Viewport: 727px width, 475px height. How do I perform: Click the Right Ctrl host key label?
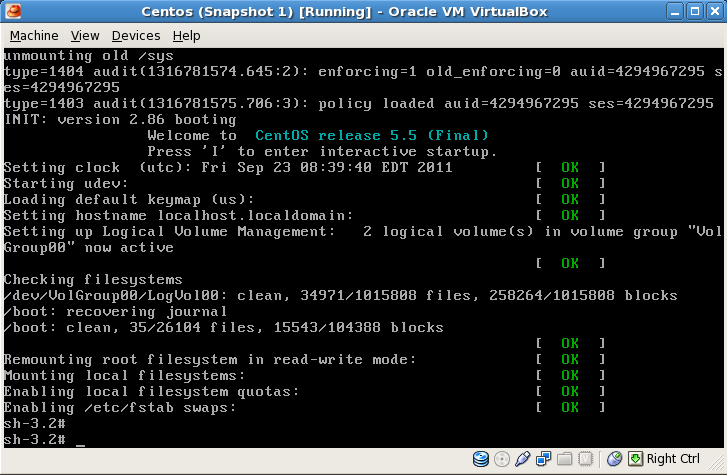coord(673,459)
